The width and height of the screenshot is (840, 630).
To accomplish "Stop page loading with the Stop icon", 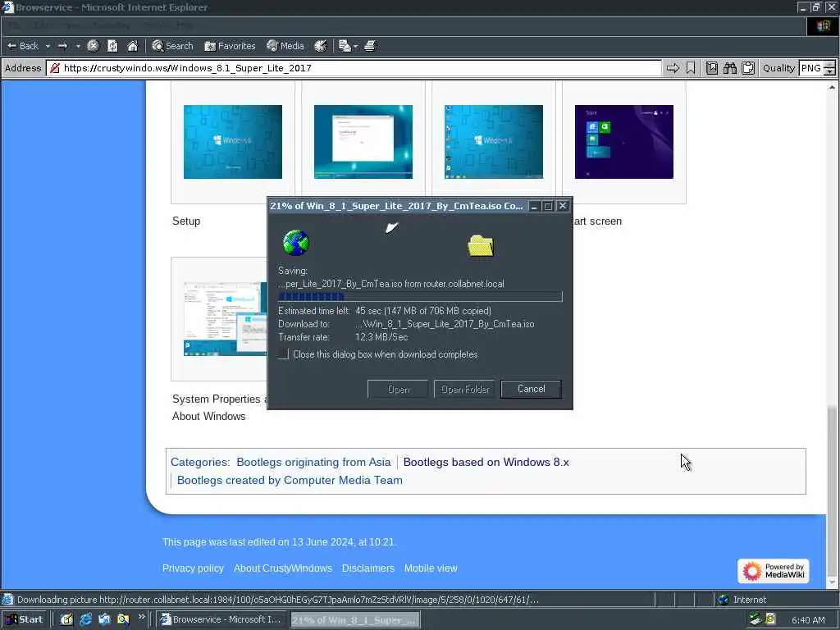I will (93, 46).
